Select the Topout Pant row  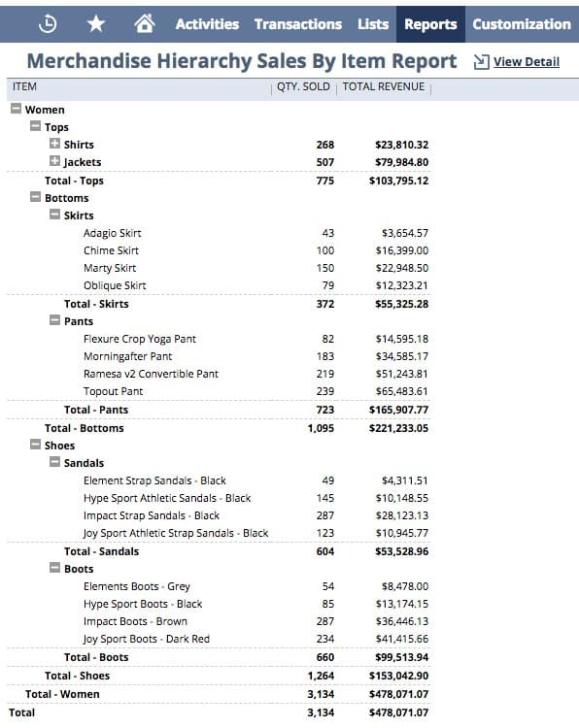[x=219, y=391]
